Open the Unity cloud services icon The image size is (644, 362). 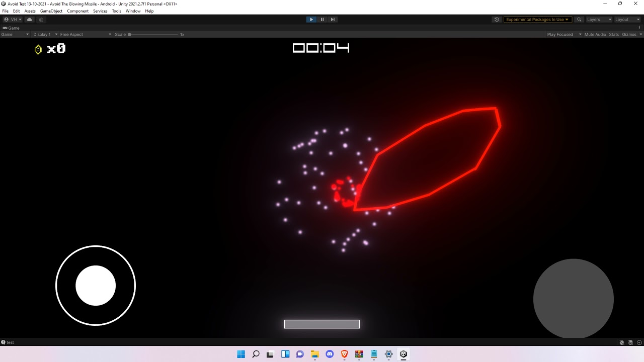point(29,19)
